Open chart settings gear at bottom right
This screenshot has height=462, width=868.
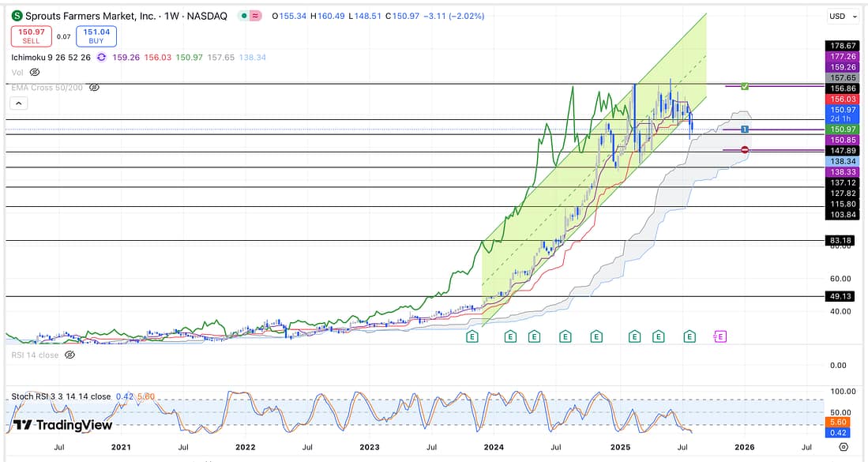[x=844, y=447]
